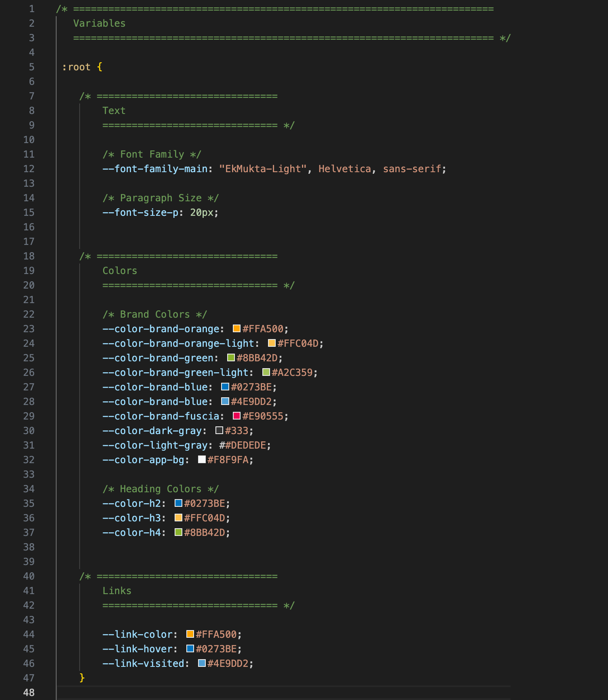
Task: Click the green swatch for --color-h4
Action: (x=178, y=532)
